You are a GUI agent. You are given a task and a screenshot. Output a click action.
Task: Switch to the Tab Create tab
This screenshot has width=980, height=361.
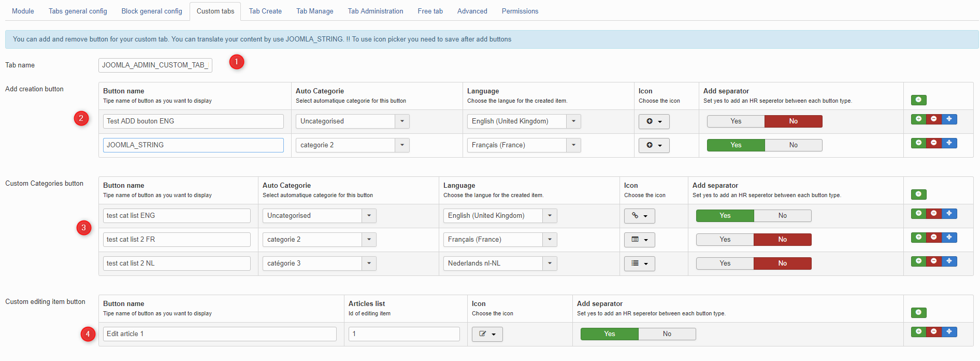coord(265,11)
